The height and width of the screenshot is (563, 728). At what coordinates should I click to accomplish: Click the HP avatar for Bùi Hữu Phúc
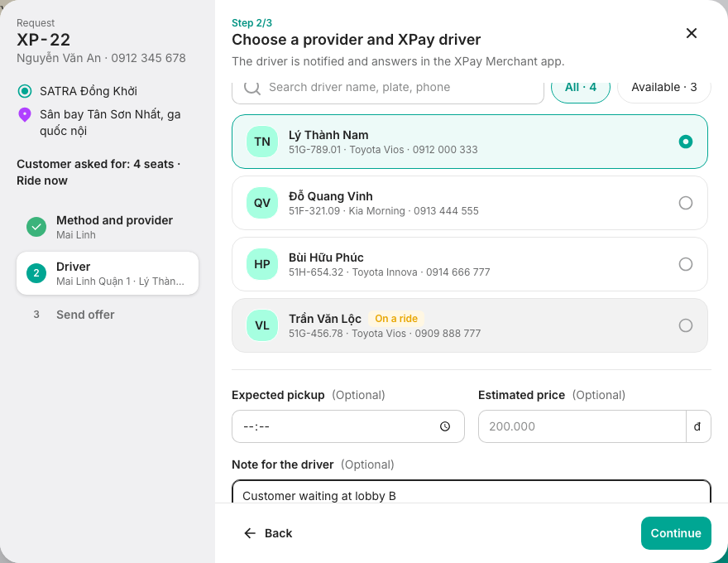pos(262,264)
